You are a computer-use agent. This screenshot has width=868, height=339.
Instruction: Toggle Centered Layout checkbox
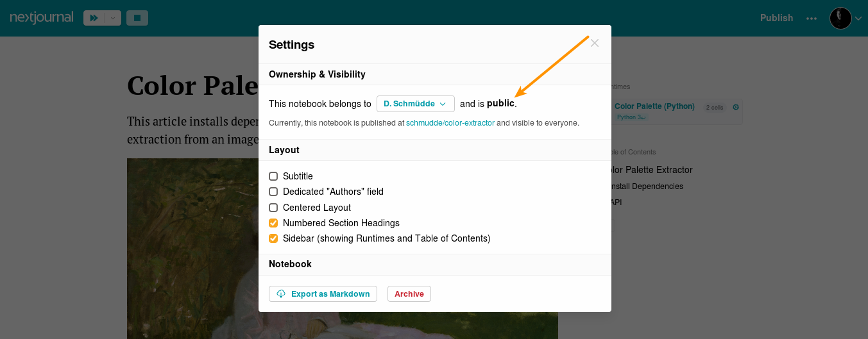[x=273, y=208]
